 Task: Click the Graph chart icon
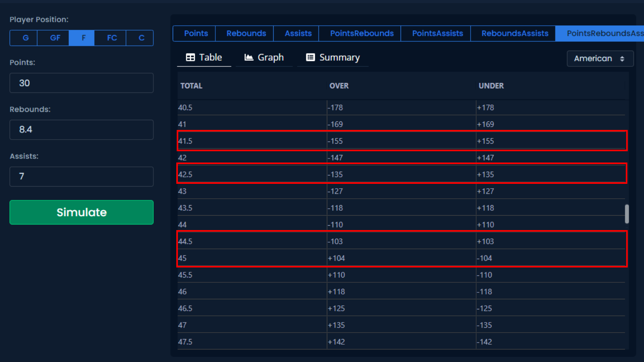(x=249, y=58)
